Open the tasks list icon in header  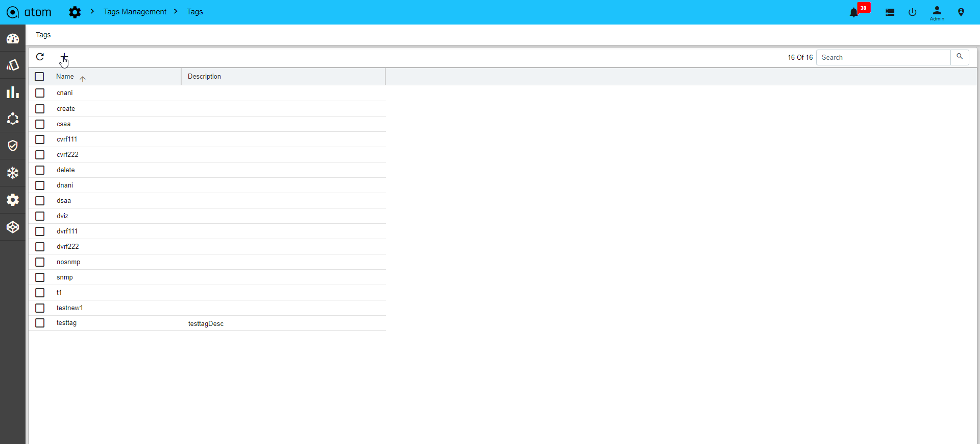pyautogui.click(x=890, y=12)
